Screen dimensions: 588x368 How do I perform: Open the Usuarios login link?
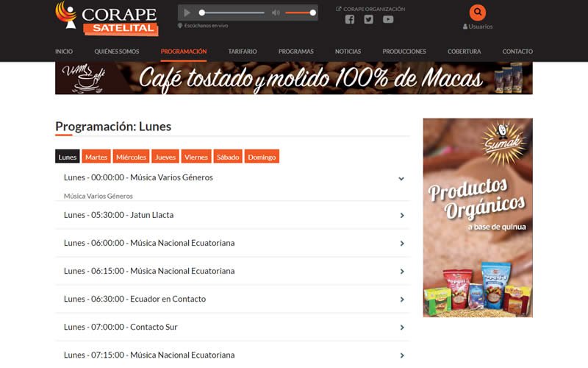[x=478, y=26]
